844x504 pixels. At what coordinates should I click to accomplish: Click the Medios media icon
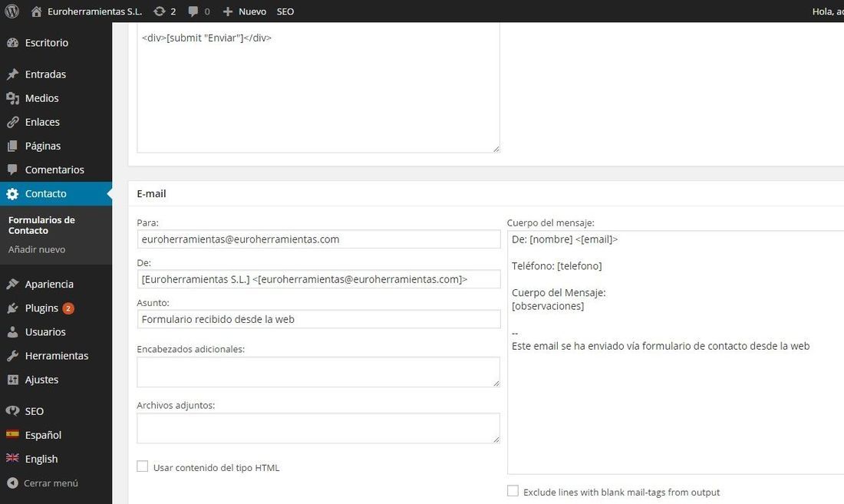pyautogui.click(x=12, y=98)
